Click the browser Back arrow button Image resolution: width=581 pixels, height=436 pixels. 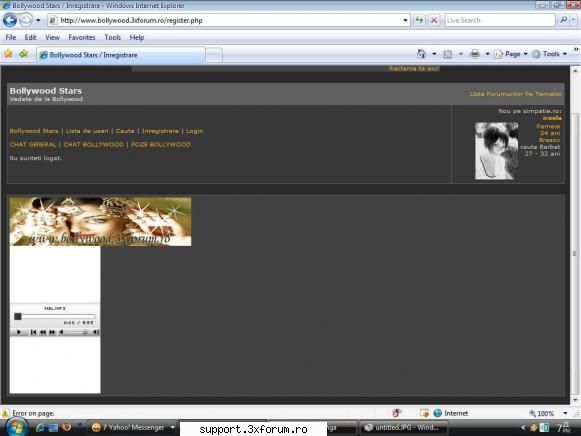(10, 20)
